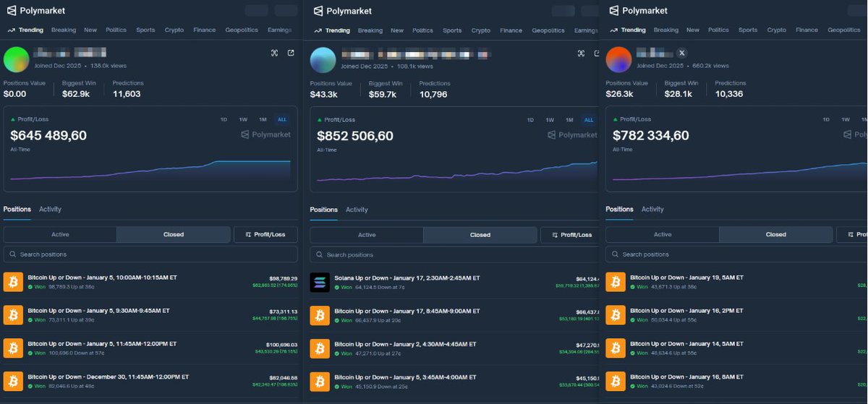Open Geopolitics in the right panel nav
The width and height of the screenshot is (868, 404).
844,30
